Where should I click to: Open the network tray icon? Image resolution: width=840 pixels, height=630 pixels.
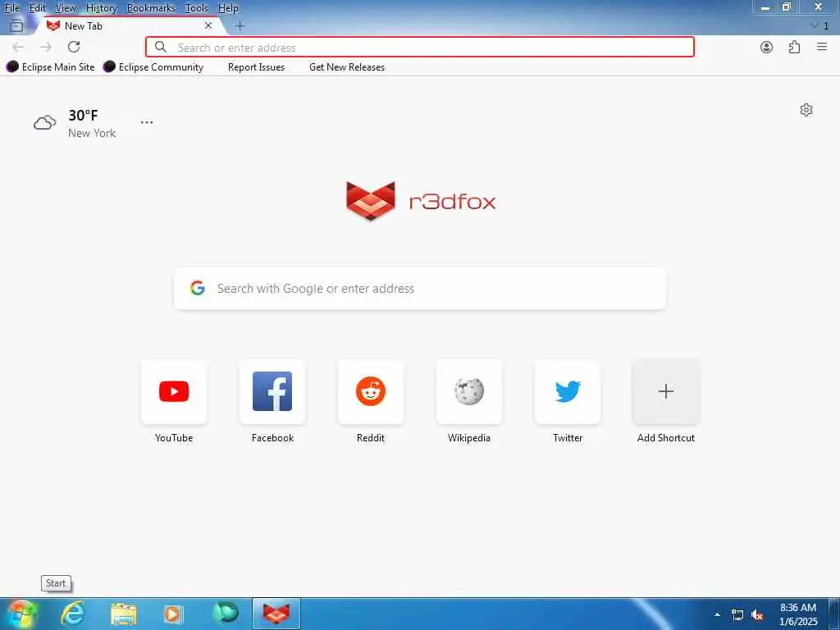click(x=737, y=615)
